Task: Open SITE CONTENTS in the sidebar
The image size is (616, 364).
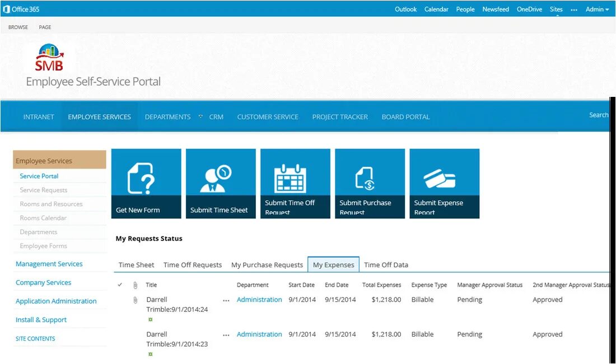Action: coord(35,338)
